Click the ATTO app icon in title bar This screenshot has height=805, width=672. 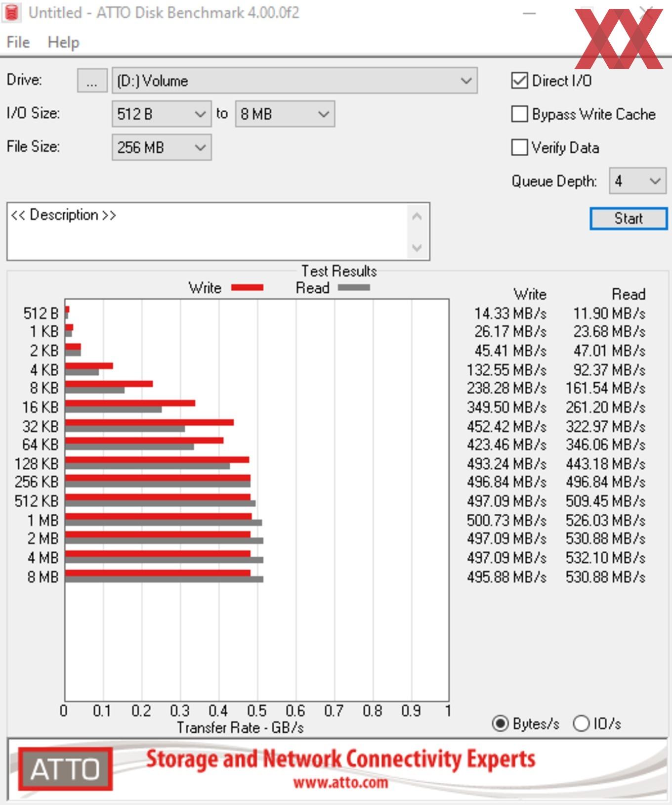[11, 12]
